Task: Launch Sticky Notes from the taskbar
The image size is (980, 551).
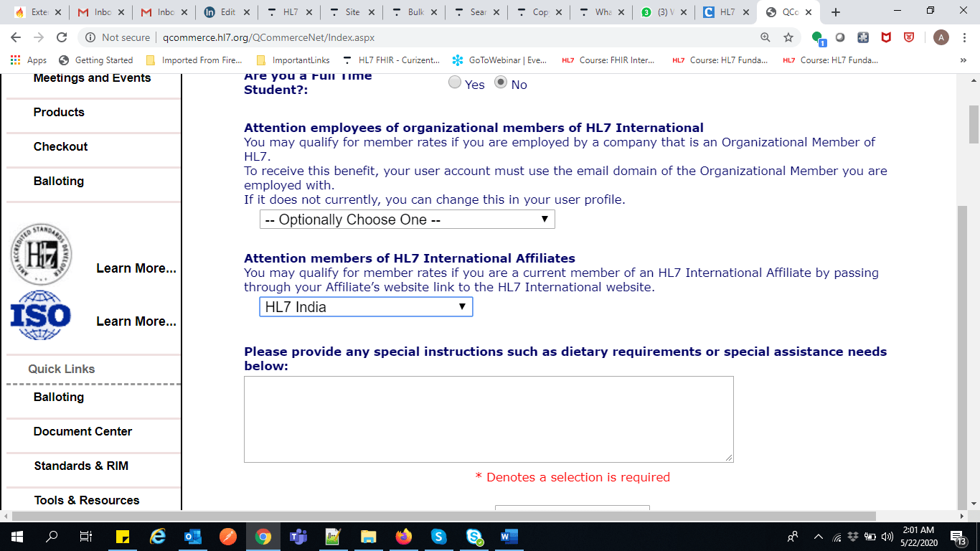Action: (x=122, y=536)
